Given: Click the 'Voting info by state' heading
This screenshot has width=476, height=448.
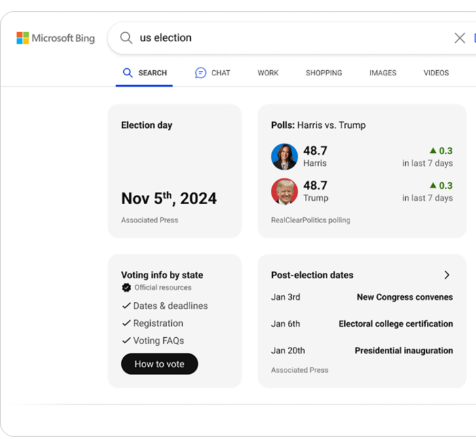Looking at the screenshot, I should pos(162,275).
